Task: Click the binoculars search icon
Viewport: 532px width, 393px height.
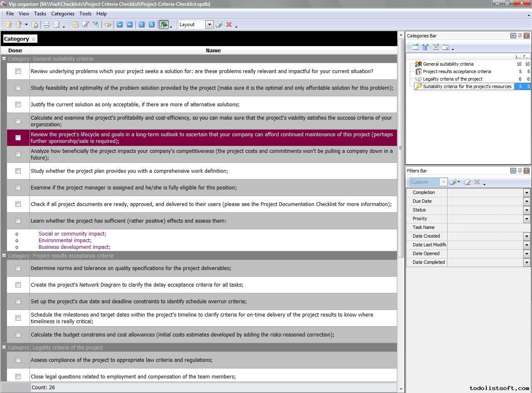Action: coord(108,25)
